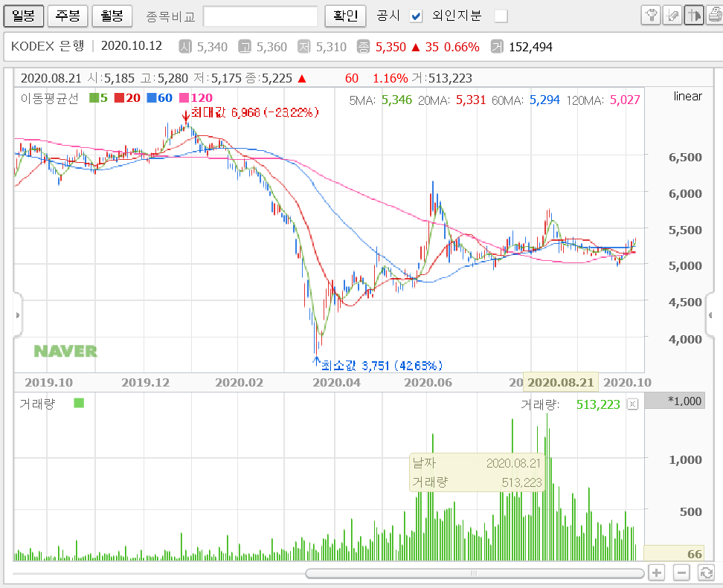The width and height of the screenshot is (723, 588).
Task: Click the refresh chart icon
Action: [706, 573]
